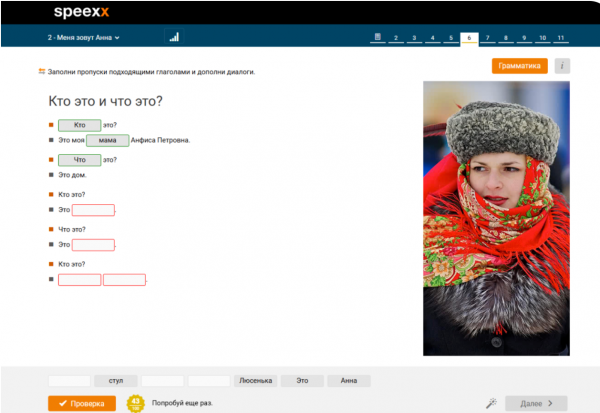Click the Проверка check button
This screenshot has width=600, height=413.
point(82,403)
